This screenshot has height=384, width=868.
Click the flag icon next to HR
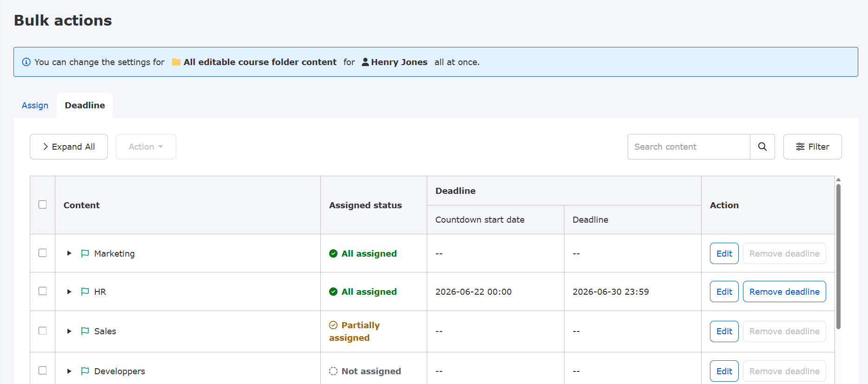[85, 291]
